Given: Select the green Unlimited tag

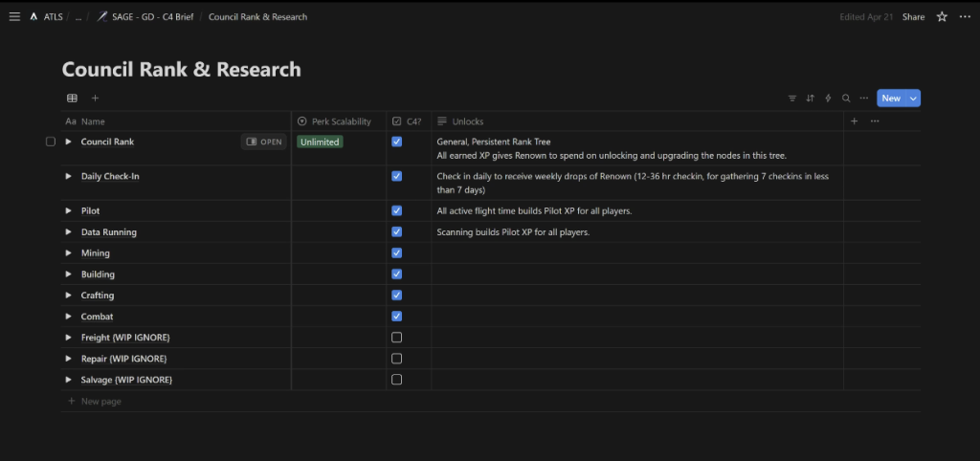Looking at the screenshot, I should coord(319,142).
